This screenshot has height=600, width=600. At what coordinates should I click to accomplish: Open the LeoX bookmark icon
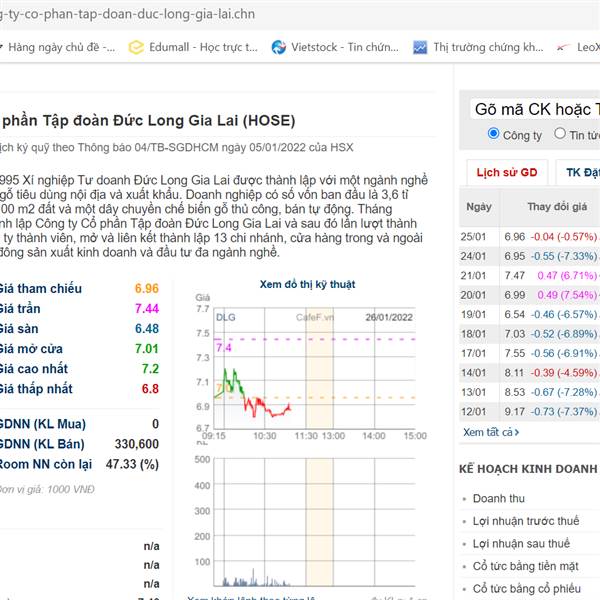[x=562, y=47]
